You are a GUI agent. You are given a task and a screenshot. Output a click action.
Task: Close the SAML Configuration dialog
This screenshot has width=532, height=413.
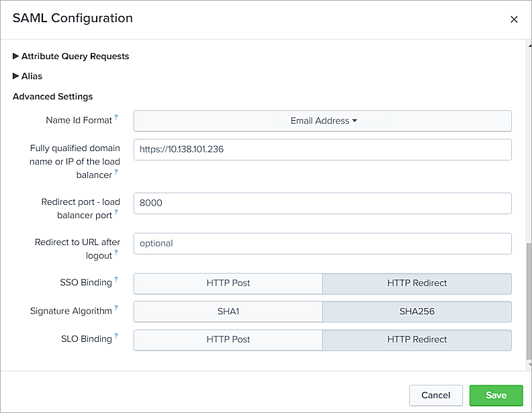click(514, 19)
